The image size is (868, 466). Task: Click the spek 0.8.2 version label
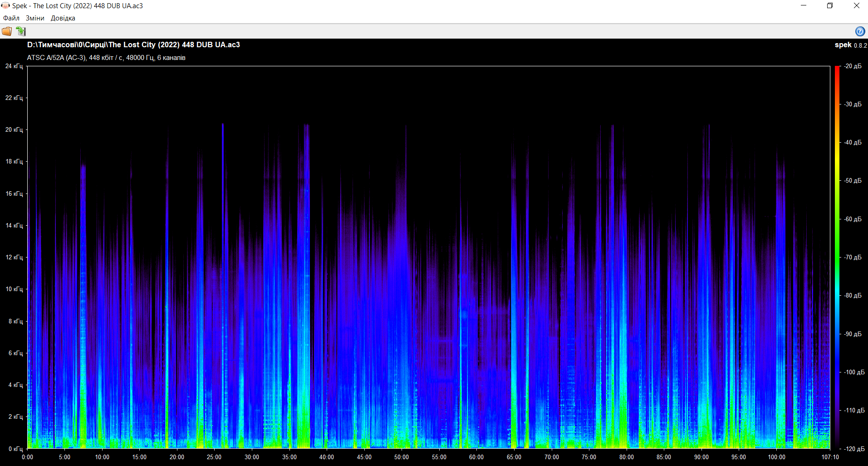coord(851,45)
